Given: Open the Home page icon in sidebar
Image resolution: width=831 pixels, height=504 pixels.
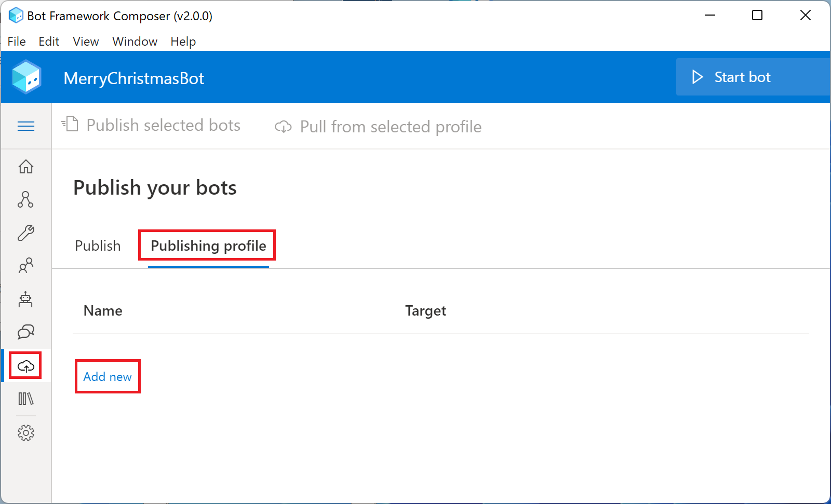Looking at the screenshot, I should point(25,167).
